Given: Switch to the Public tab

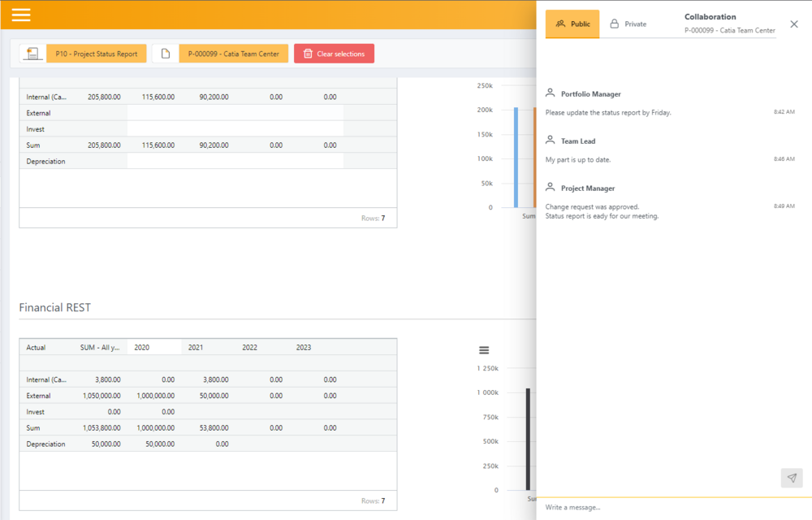Looking at the screenshot, I should (x=572, y=24).
